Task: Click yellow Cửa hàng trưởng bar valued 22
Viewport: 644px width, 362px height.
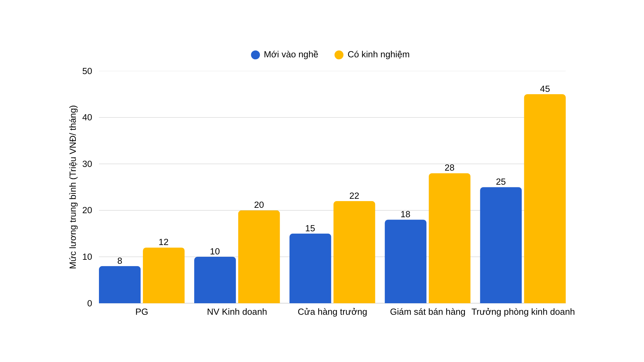Action: tap(354, 252)
